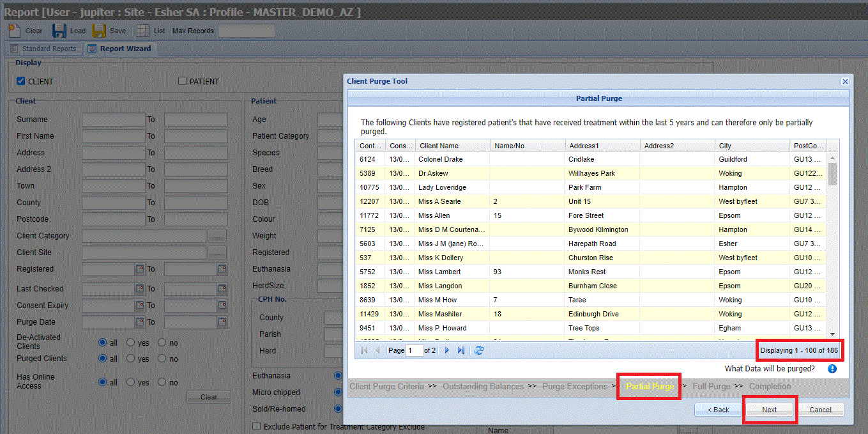This screenshot has width=868, height=434.
Task: Select 'yes' for Purged Clients
Action: pyautogui.click(x=131, y=359)
